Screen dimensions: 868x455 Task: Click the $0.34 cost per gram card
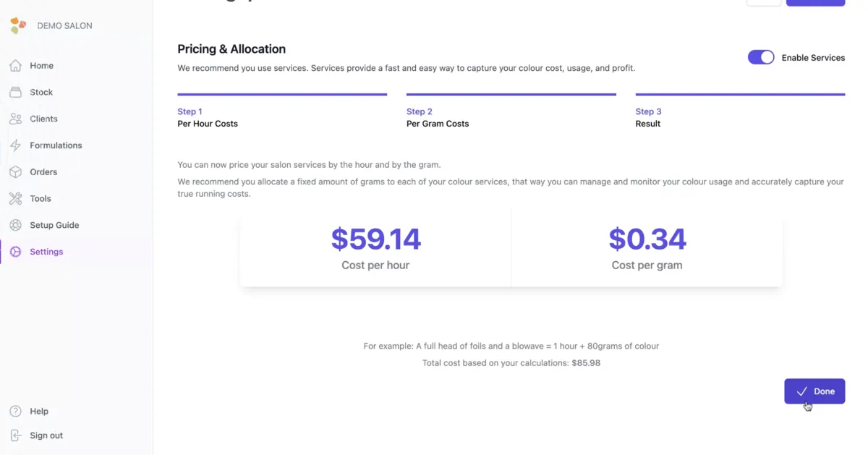click(x=647, y=247)
